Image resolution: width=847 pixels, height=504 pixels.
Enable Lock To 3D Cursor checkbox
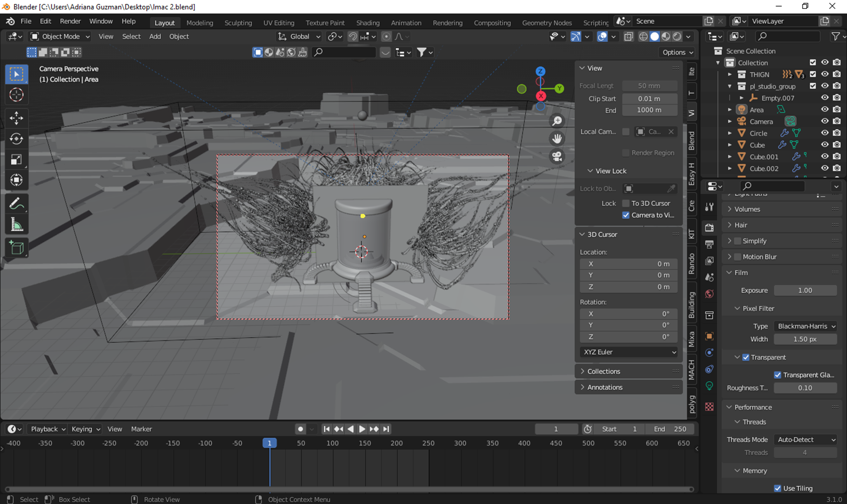(626, 203)
